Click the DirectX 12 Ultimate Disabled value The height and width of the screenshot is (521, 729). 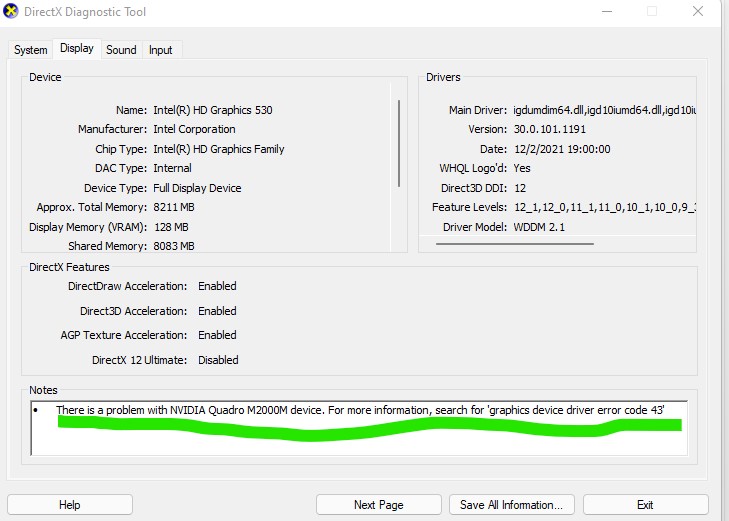[x=218, y=360]
